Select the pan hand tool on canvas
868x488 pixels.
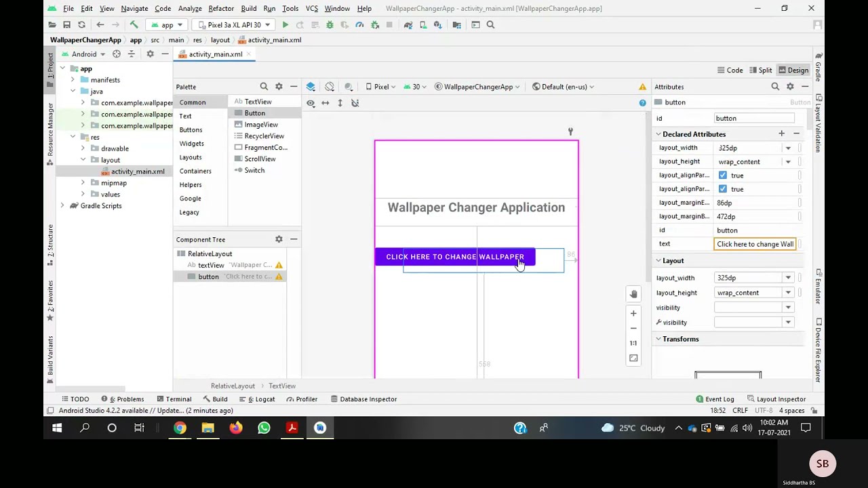tap(633, 294)
